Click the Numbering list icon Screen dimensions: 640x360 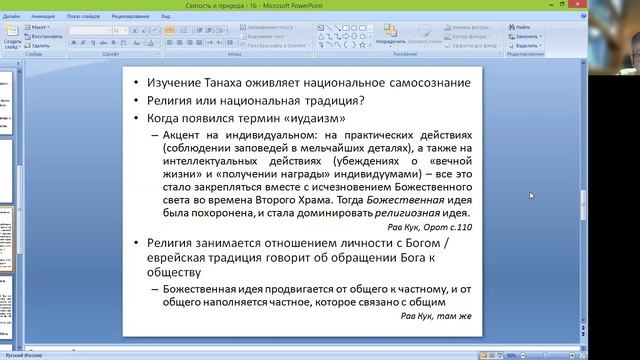click(185, 31)
